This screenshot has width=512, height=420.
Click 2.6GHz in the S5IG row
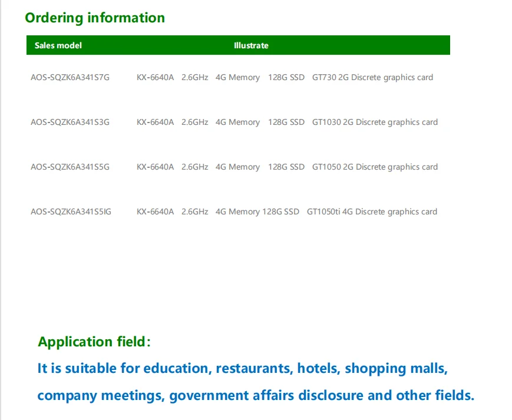[x=194, y=211]
